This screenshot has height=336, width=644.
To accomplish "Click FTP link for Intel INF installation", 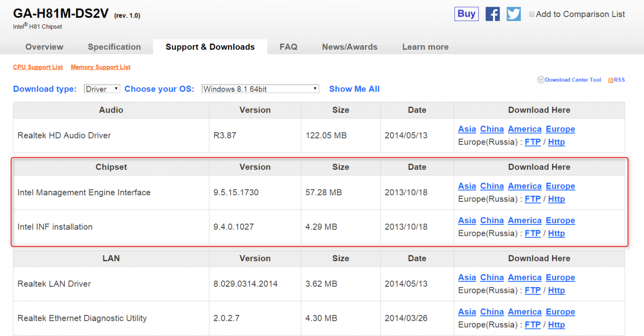I will pos(533,233).
